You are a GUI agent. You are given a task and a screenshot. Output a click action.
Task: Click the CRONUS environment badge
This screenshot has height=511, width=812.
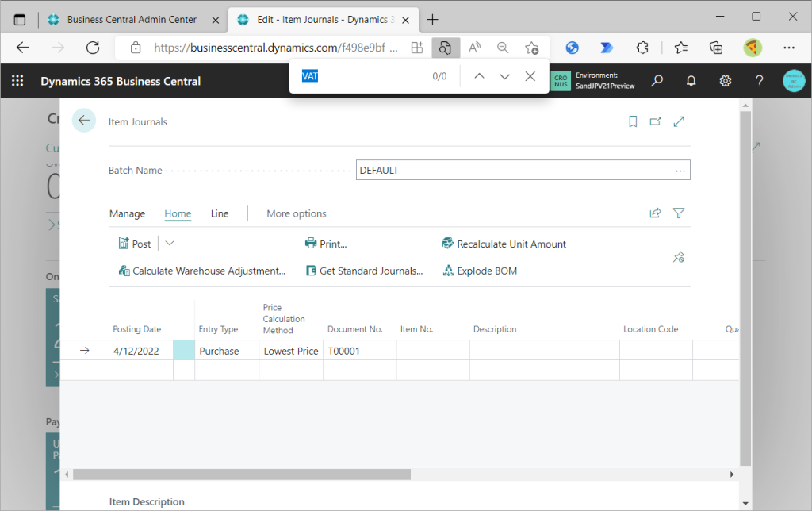click(561, 81)
